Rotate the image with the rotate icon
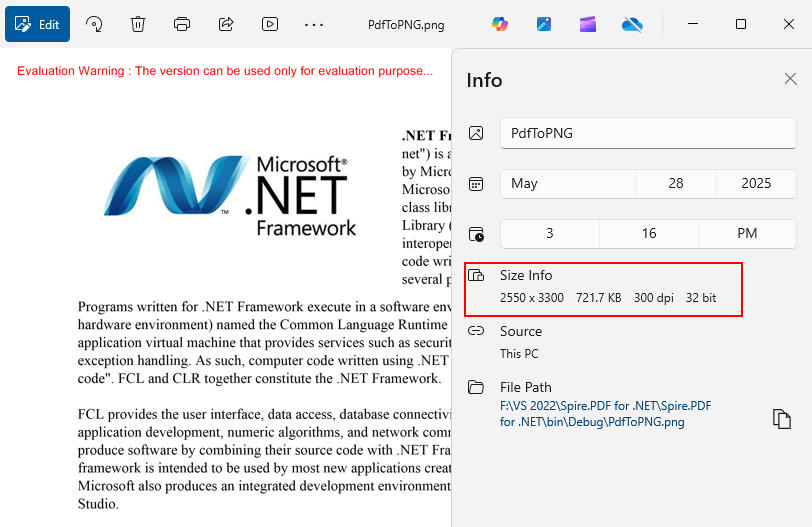 94,24
